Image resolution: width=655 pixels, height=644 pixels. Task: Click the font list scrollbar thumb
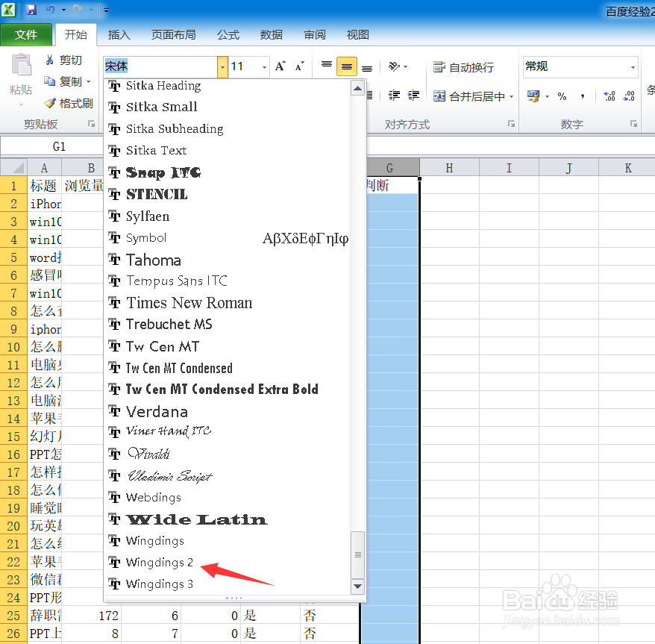[x=357, y=554]
